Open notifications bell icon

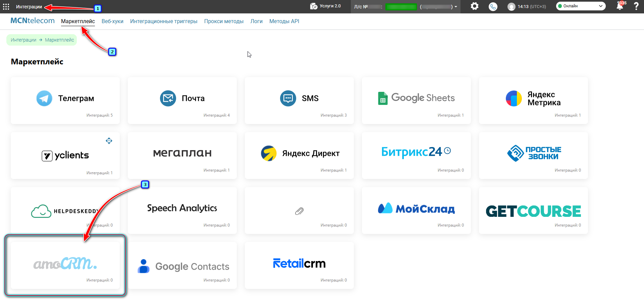coord(620,6)
